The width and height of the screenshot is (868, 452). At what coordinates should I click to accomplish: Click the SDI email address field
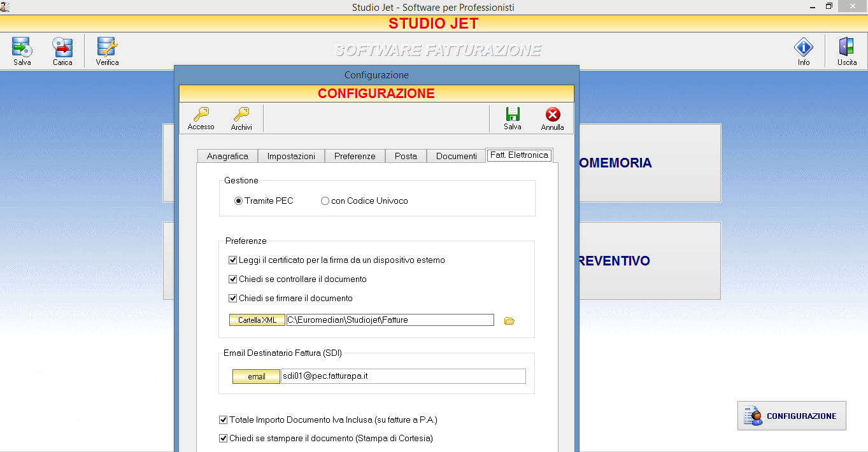pyautogui.click(x=403, y=376)
